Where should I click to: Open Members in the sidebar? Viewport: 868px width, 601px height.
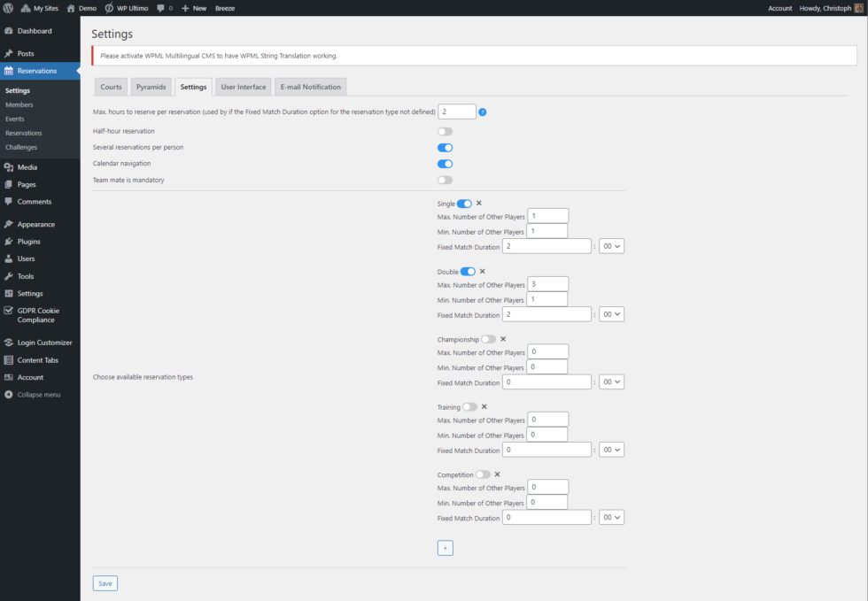pos(19,104)
